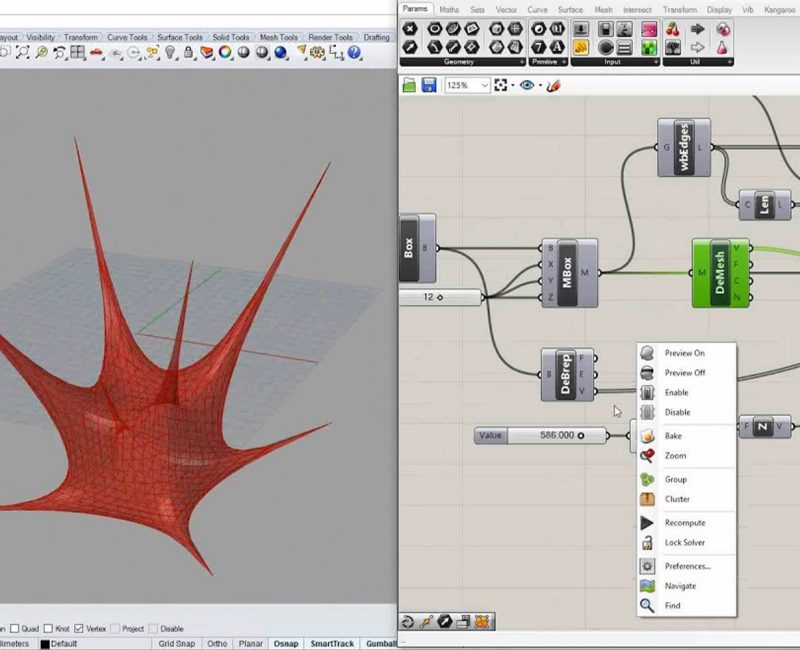Click the black hexagon icon in canvas bottom bar
Image resolution: width=800 pixels, height=650 pixels.
point(445,621)
